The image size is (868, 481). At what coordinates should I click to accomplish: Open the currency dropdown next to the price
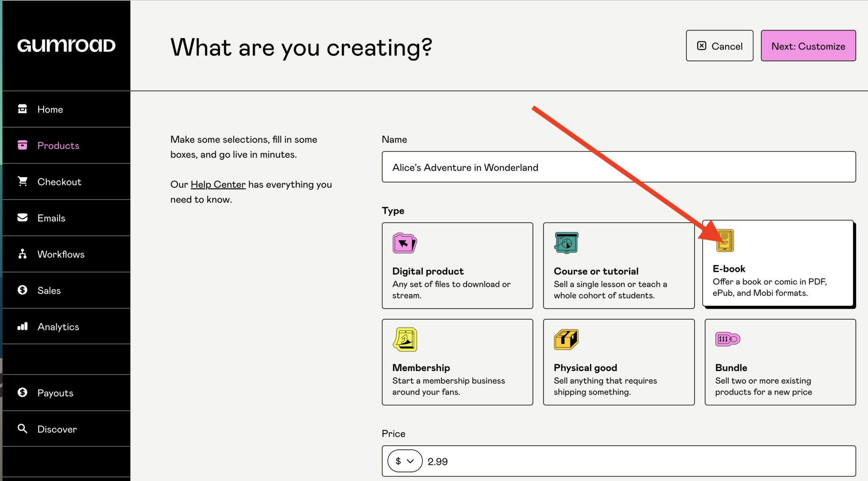[x=404, y=461]
